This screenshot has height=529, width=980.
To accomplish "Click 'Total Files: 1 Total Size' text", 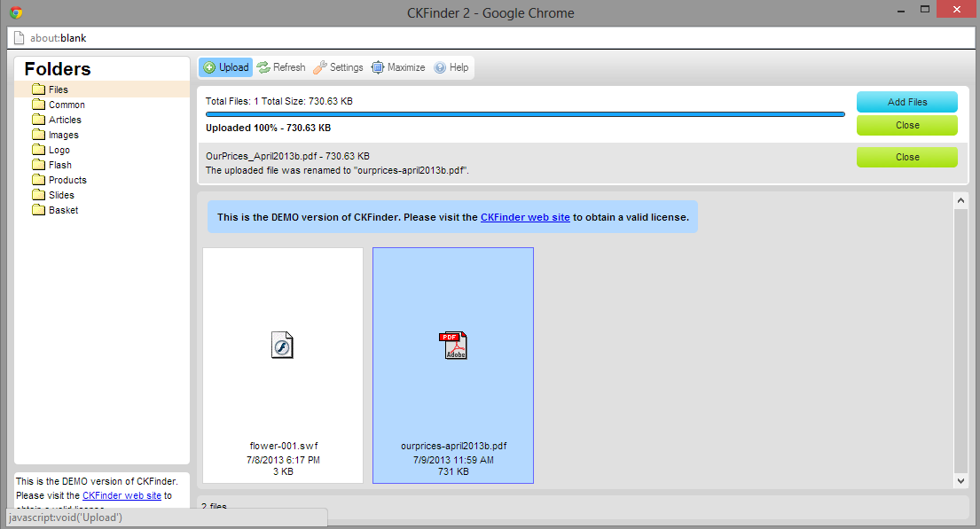I will click(279, 101).
